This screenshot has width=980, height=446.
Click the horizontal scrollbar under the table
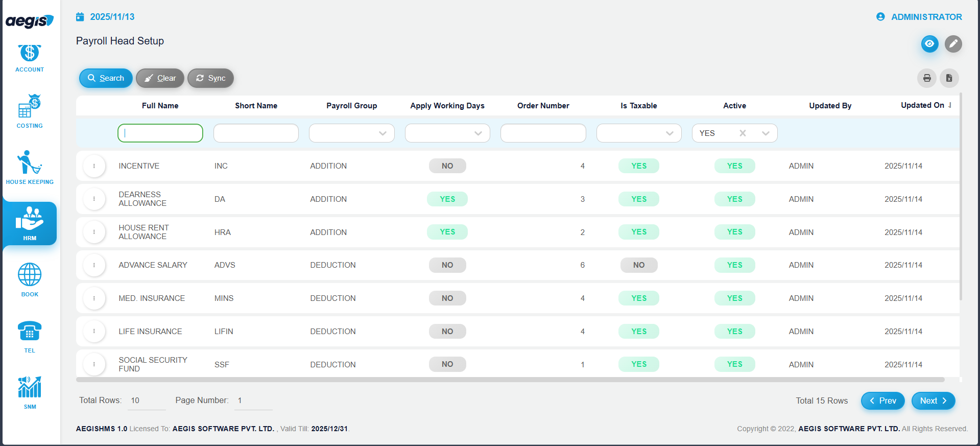pyautogui.click(x=510, y=380)
